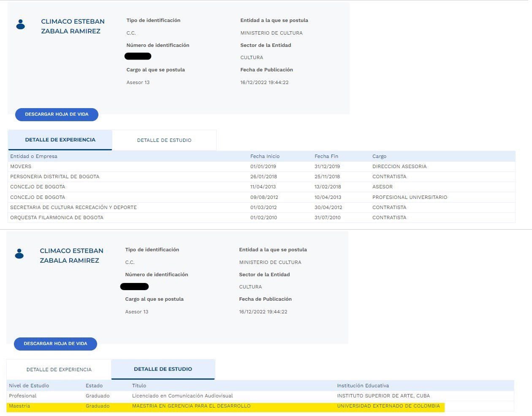This screenshot has height=416, width=532.
Task: Select the active Detalle de Estudio tab
Action: click(x=163, y=369)
